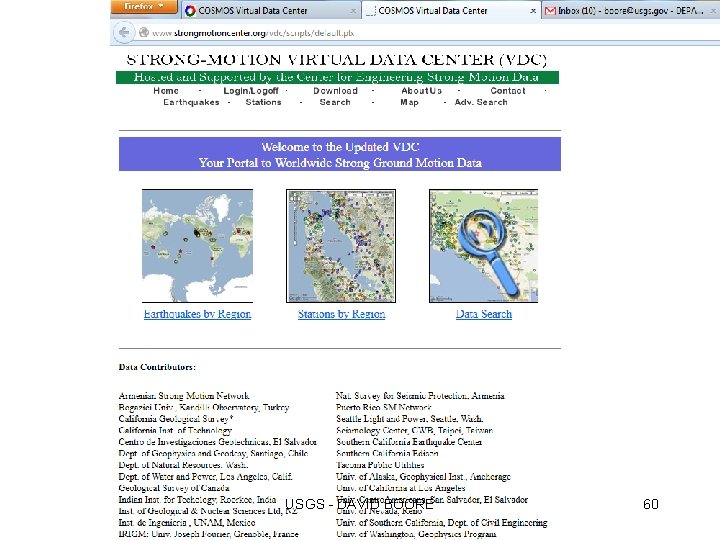Click the green Hosted and Supported banner
This screenshot has width=720, height=540.
(337, 77)
